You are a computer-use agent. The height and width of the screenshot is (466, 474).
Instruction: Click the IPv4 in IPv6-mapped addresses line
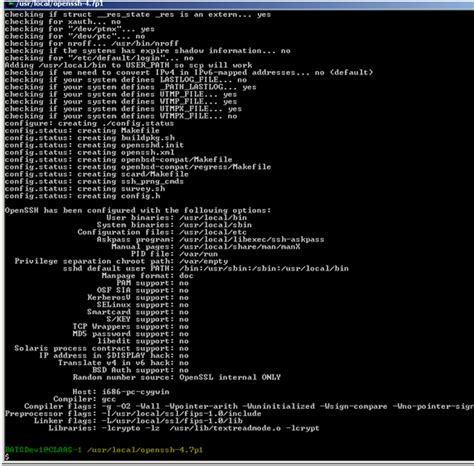[x=189, y=73]
